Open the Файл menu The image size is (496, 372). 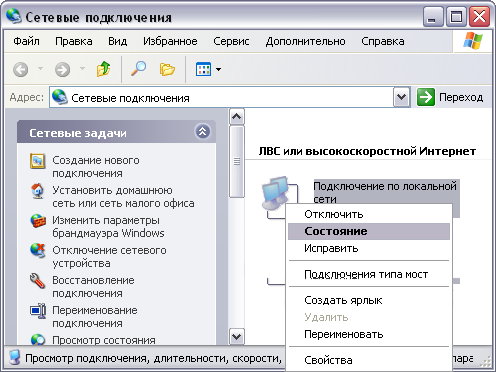pos(26,41)
